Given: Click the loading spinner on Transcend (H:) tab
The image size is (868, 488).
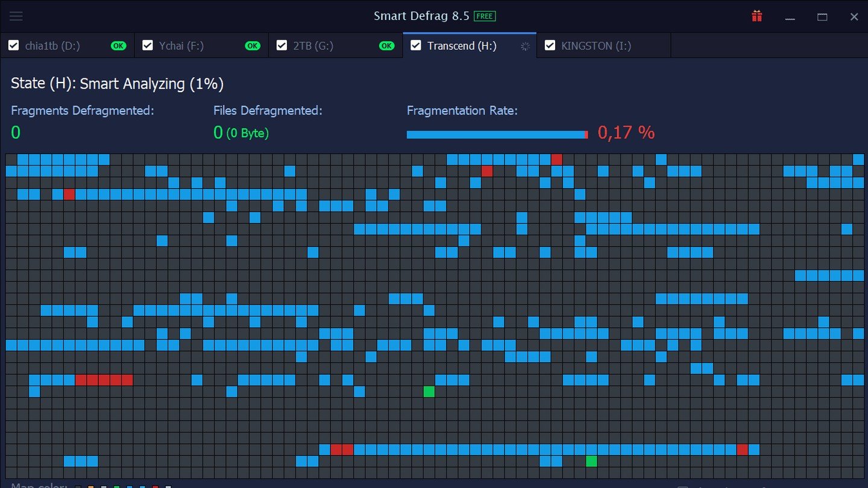Looking at the screenshot, I should (x=525, y=46).
